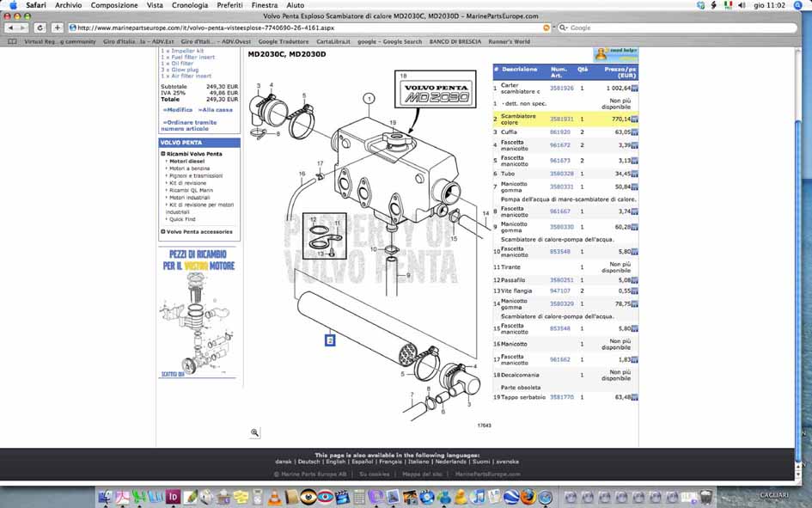Add Tubo 34,45 to cart
Viewport: 812px width, 508px height.
pos(635,174)
